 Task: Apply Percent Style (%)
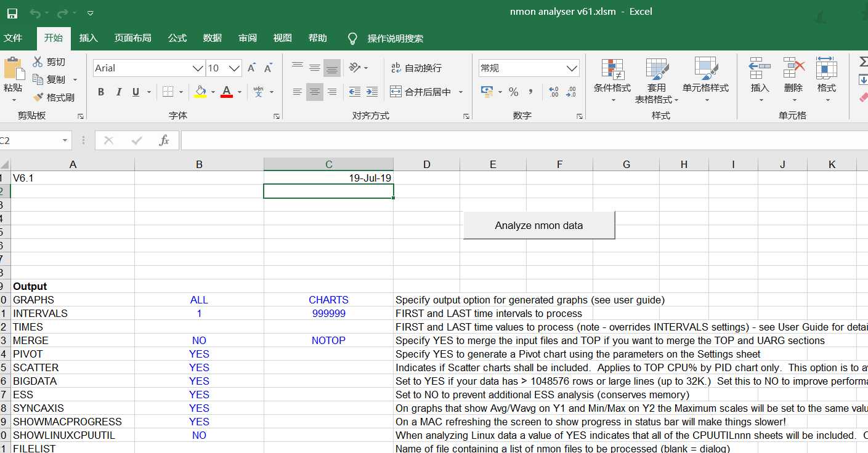tap(513, 92)
